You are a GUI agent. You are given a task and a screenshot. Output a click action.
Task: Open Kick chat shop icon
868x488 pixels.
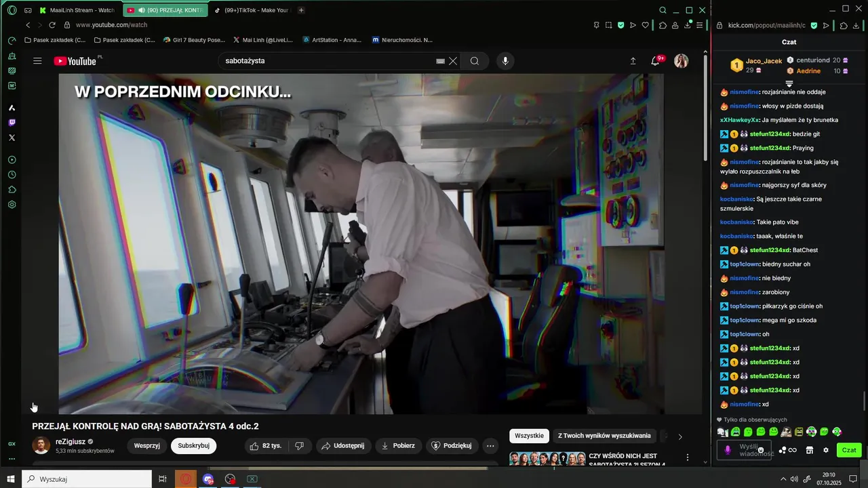tap(809, 450)
